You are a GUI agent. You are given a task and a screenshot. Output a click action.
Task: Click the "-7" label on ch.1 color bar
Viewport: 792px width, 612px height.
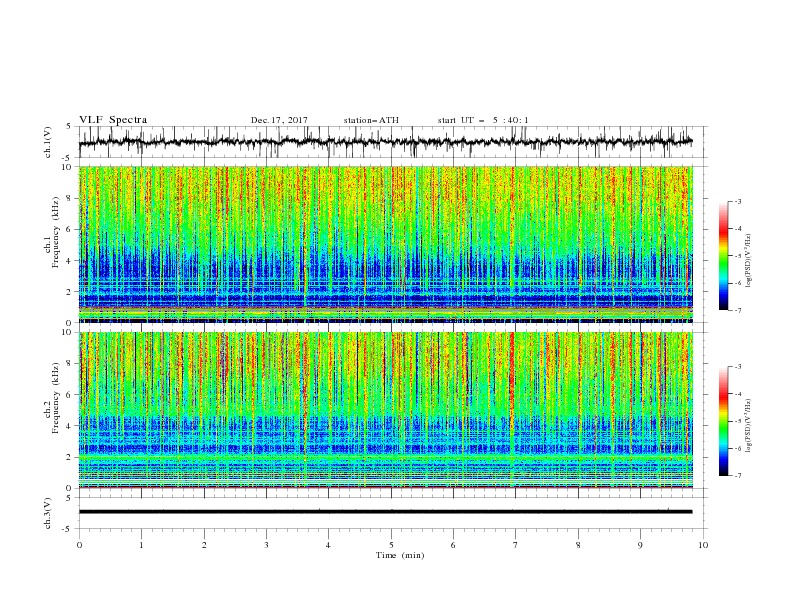[x=737, y=310]
